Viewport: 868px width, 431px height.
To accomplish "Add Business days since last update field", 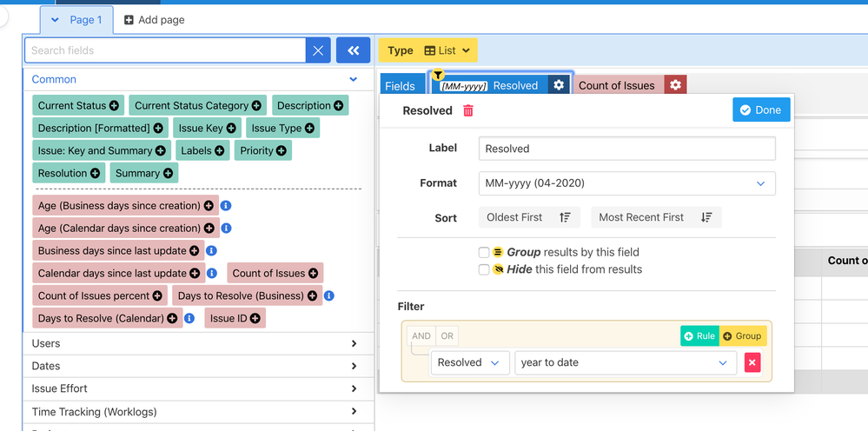I will tap(195, 250).
